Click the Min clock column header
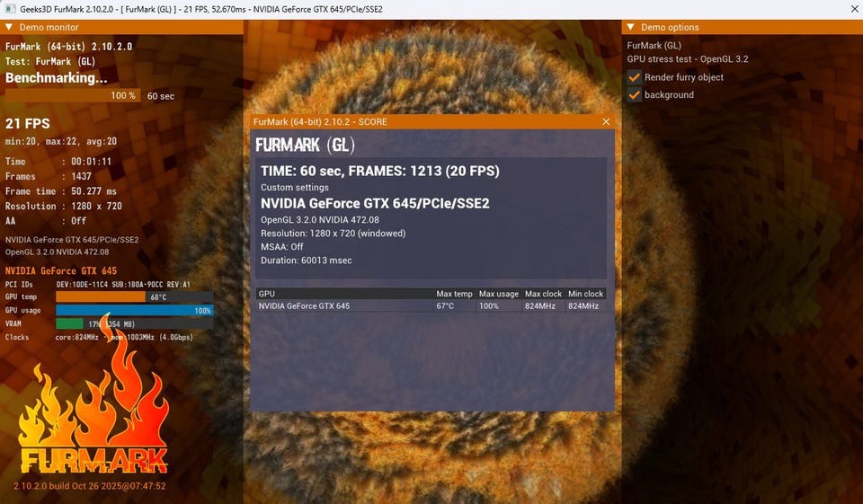The height and width of the screenshot is (504, 863). 585,294
